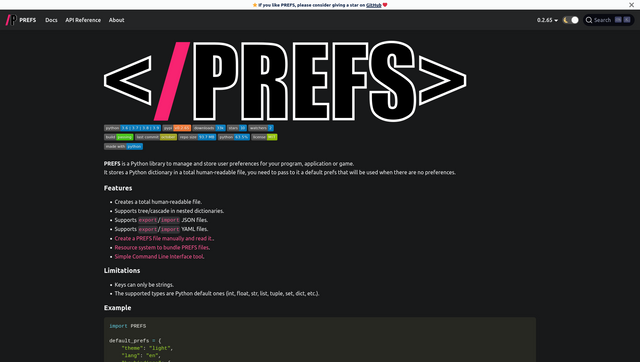The height and width of the screenshot is (362, 640).
Task: Open the Docs menu item
Action: tap(51, 20)
